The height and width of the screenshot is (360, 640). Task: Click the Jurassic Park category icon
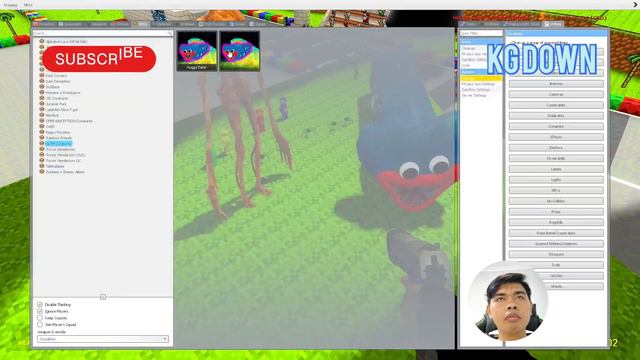tap(42, 104)
